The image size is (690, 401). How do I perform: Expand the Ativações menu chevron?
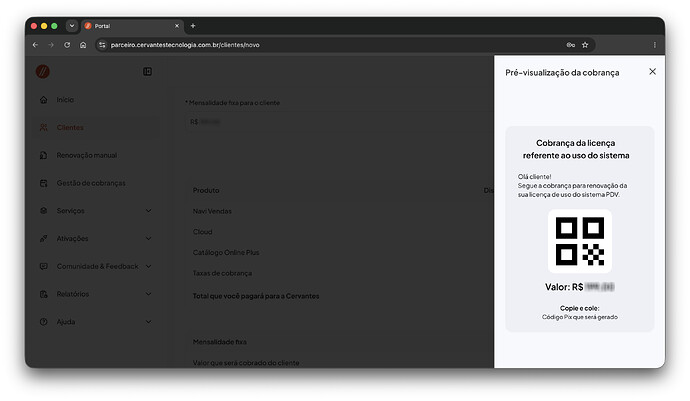click(148, 238)
